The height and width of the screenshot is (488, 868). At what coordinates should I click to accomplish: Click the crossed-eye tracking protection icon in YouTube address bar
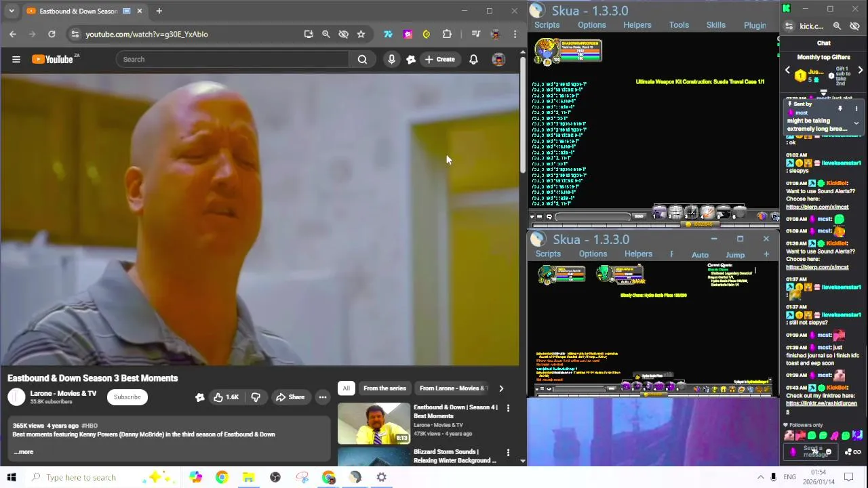coord(343,34)
